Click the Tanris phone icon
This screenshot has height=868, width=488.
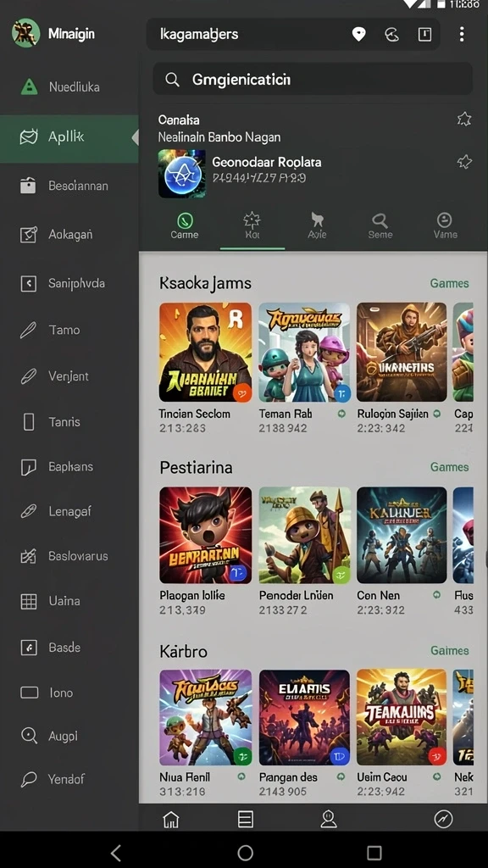[x=28, y=422]
